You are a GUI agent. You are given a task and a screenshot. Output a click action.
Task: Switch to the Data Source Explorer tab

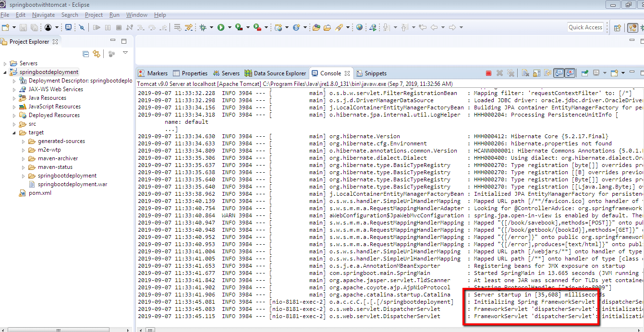tap(275, 73)
